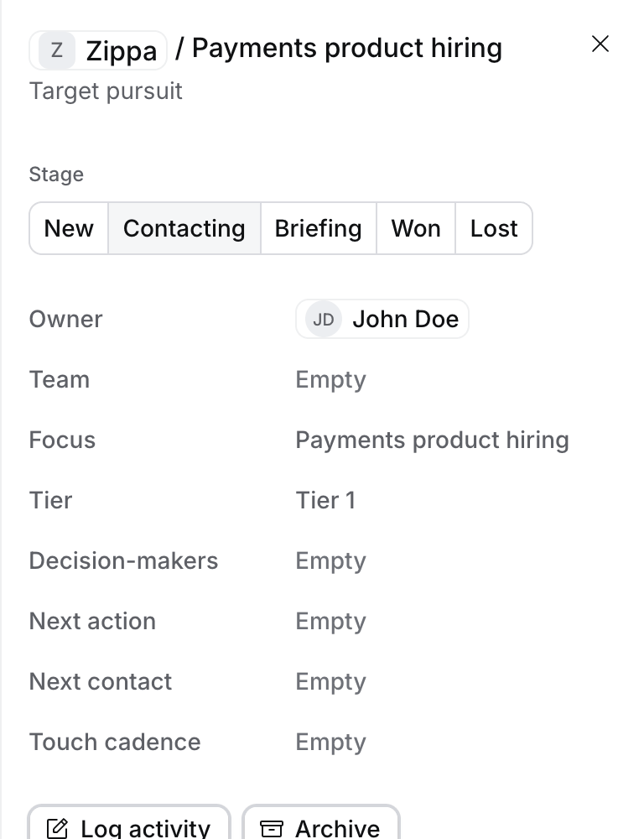644x839 pixels.
Task: Click the archive box icon
Action: tap(271, 828)
